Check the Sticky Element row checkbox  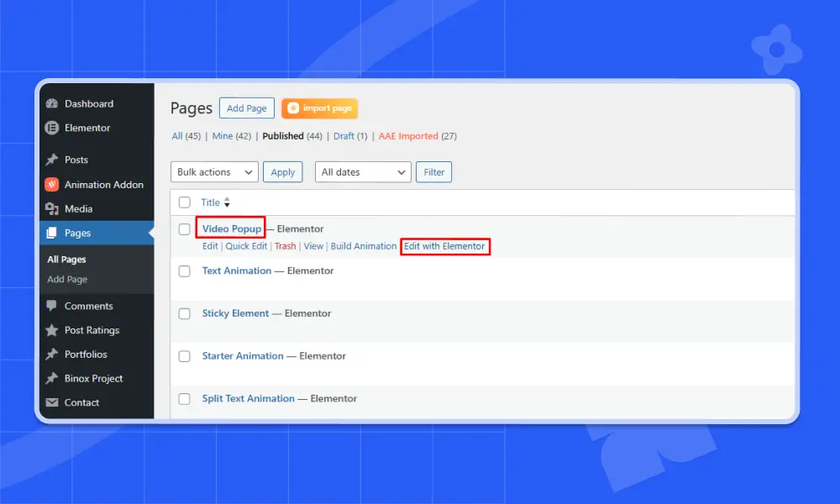[184, 313]
